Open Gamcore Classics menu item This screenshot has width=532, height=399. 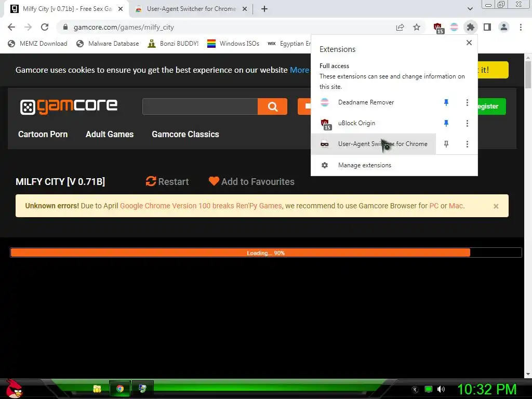[185, 135]
